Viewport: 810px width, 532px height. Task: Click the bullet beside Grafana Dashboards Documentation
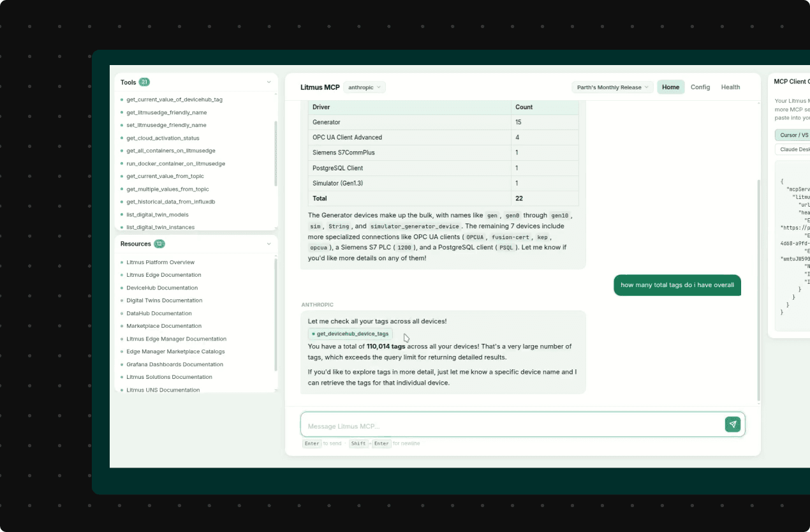(x=121, y=364)
